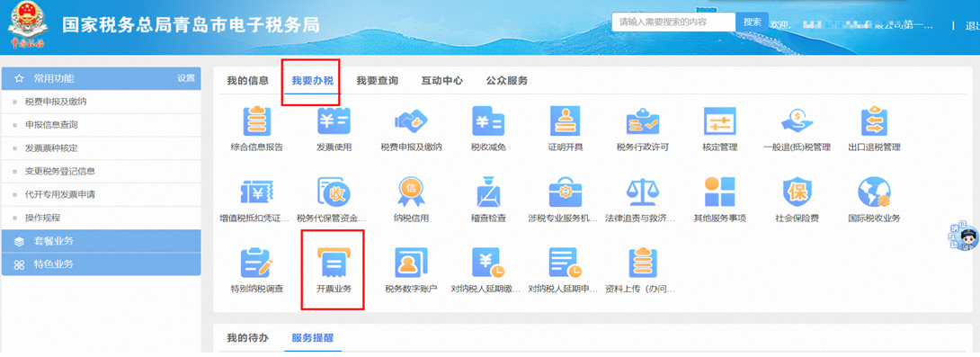
Task: Open 涉税专业服务机构 briefcase icon
Action: coord(566,192)
